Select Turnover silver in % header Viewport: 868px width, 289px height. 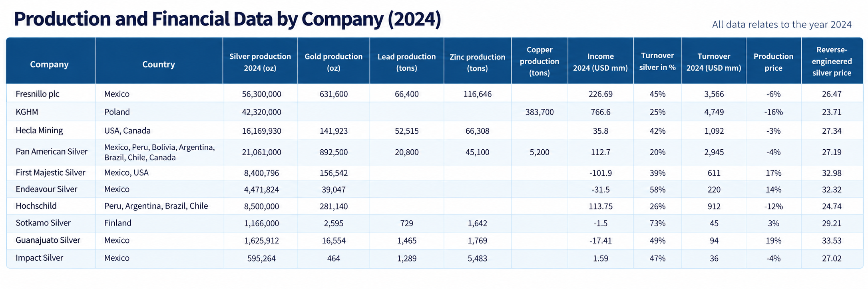(657, 61)
